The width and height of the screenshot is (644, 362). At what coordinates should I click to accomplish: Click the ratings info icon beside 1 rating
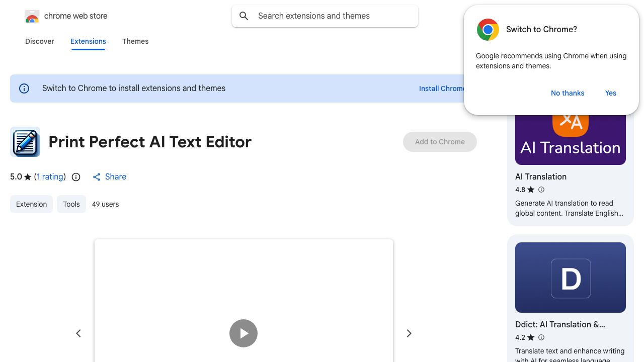76,177
